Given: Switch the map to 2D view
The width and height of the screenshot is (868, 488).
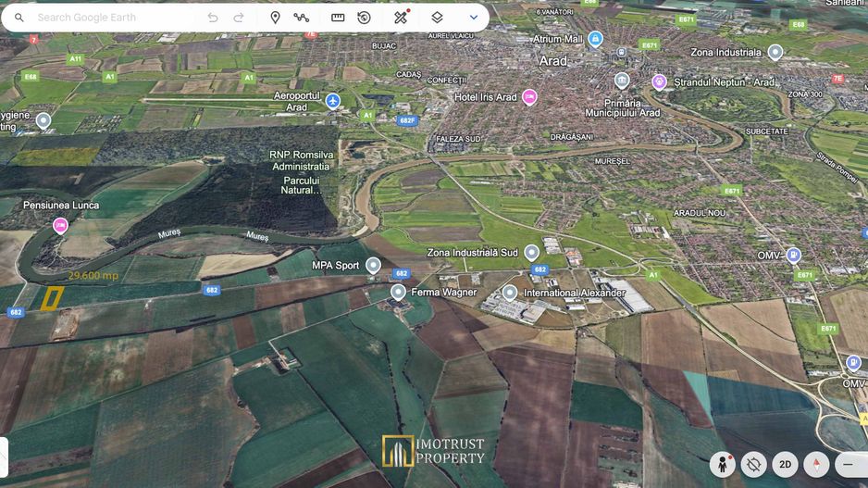Looking at the screenshot, I should click(x=785, y=464).
